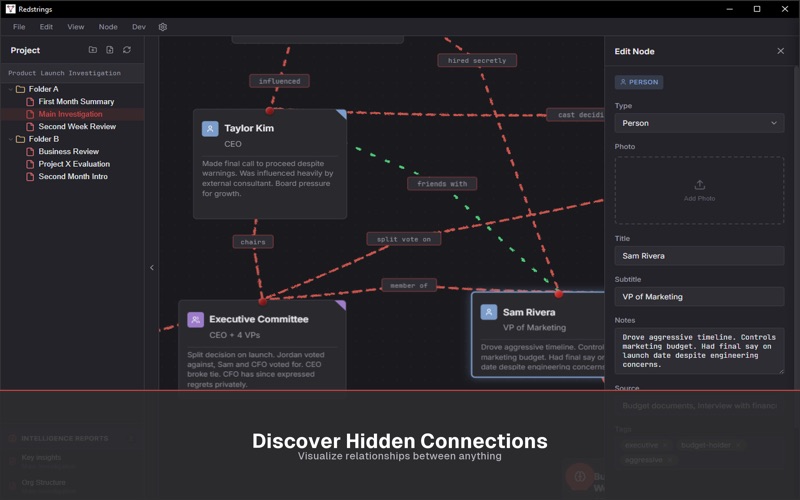
Task: Open Second Month Intro file
Action: 73,177
